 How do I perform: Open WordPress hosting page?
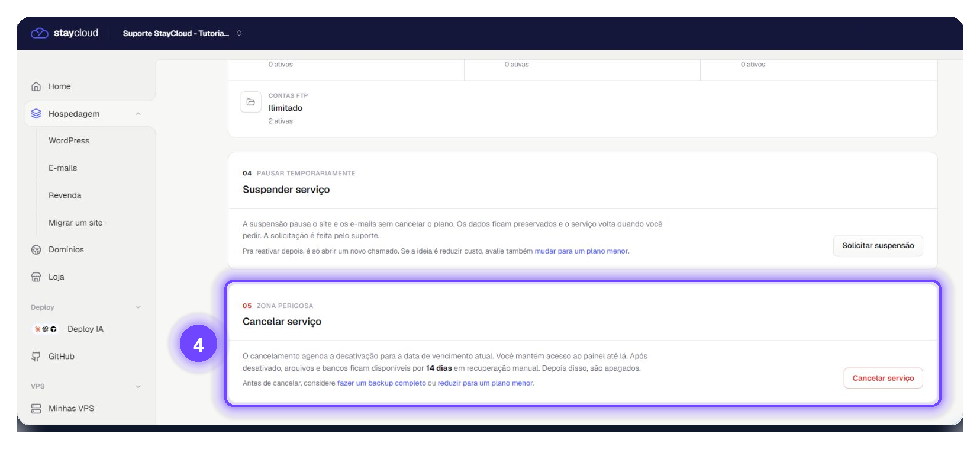(69, 141)
